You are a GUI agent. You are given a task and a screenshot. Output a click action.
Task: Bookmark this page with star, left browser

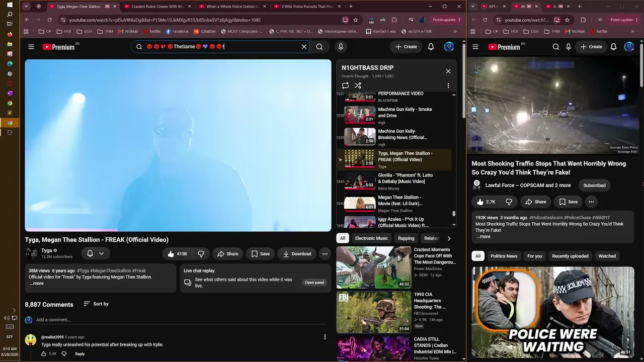pos(356,20)
